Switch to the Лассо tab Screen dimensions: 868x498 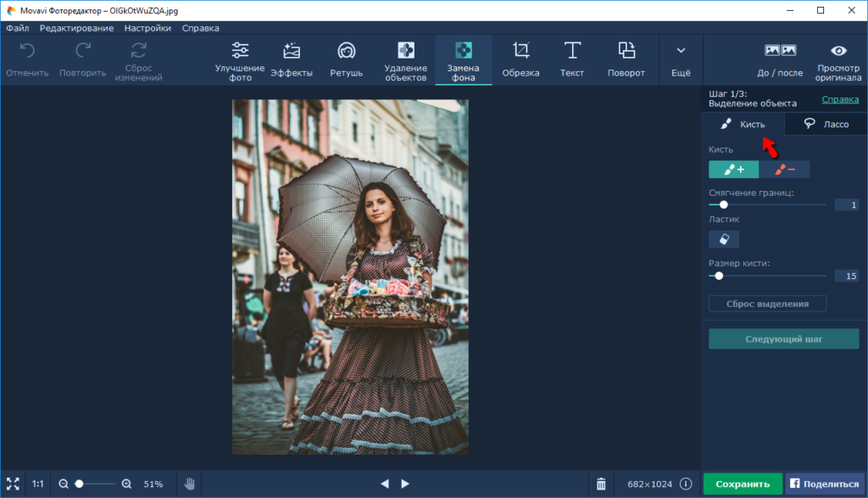[x=826, y=124]
